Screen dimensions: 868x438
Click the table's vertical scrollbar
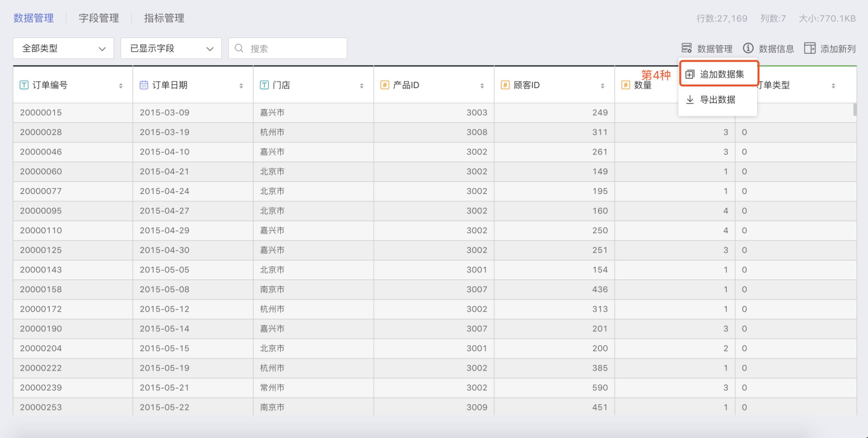pyautogui.click(x=854, y=110)
